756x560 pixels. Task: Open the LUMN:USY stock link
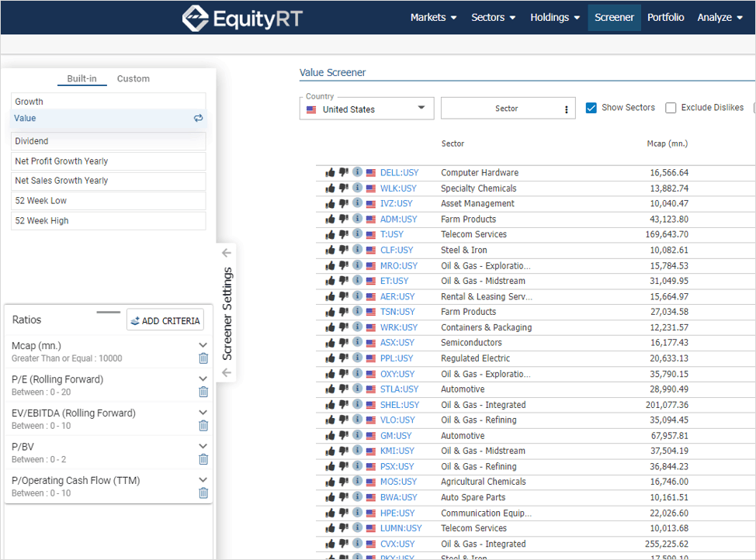pyautogui.click(x=401, y=528)
